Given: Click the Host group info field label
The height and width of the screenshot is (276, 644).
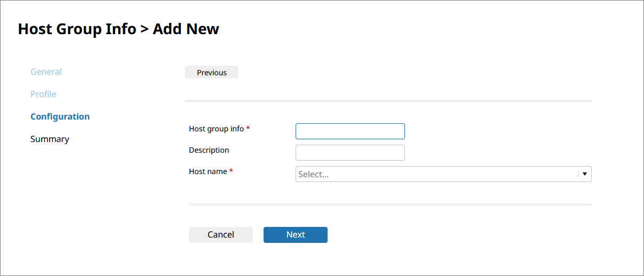Looking at the screenshot, I should tap(216, 129).
